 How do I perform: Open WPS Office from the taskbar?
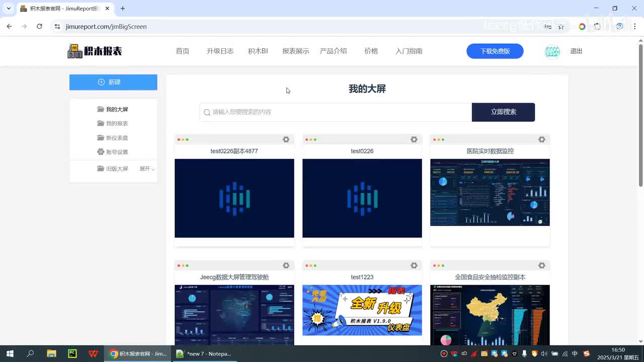pyautogui.click(x=93, y=353)
